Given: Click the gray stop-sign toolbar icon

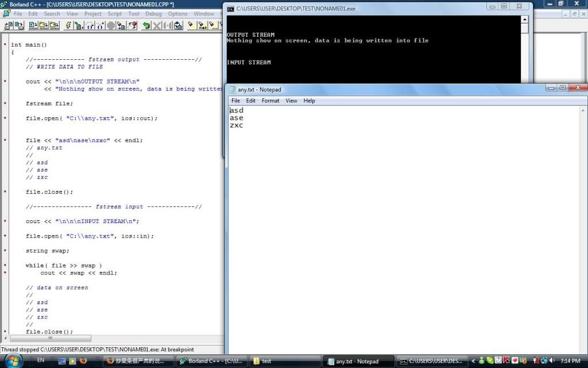Looking at the screenshot, I should coord(111,25).
